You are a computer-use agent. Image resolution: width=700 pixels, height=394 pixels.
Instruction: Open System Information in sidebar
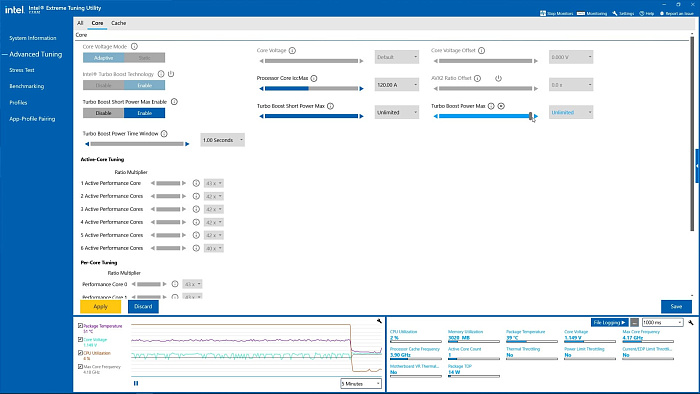[x=33, y=38]
